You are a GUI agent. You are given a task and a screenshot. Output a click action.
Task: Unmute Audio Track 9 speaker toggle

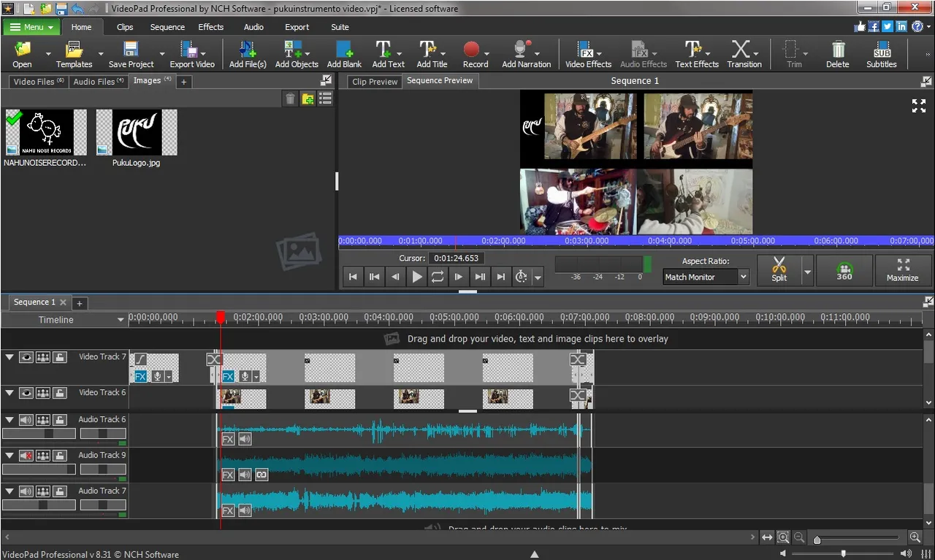tap(26, 456)
